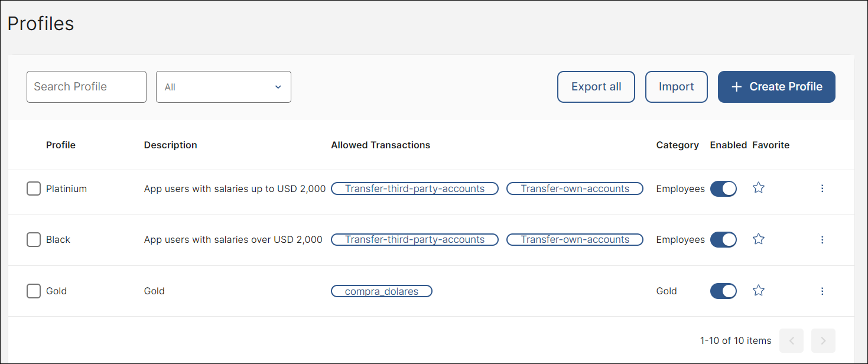Disable the Platinium profile toggle

point(723,188)
